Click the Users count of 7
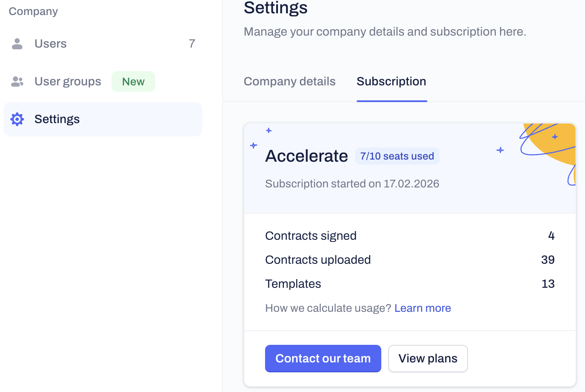Viewport: 585px width, 392px height. (192, 44)
